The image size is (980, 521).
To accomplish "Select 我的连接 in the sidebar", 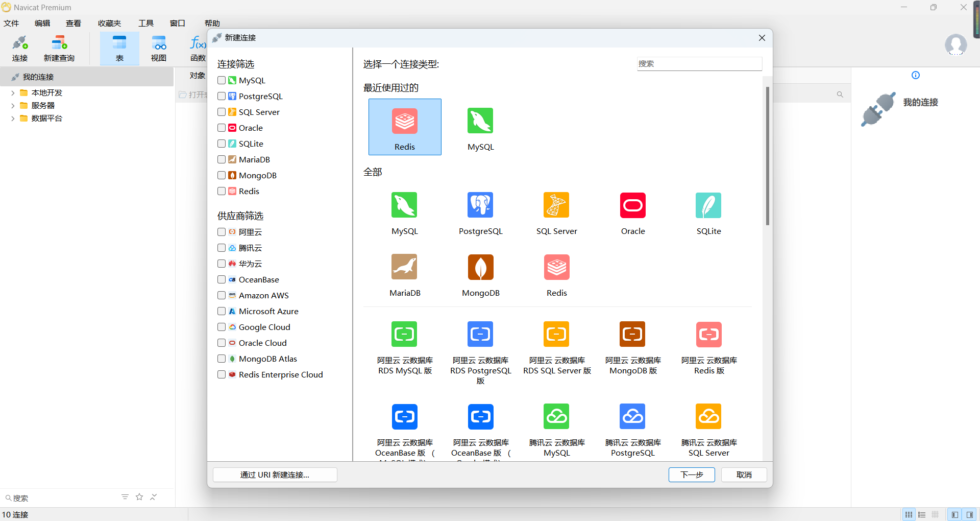I will (87, 77).
